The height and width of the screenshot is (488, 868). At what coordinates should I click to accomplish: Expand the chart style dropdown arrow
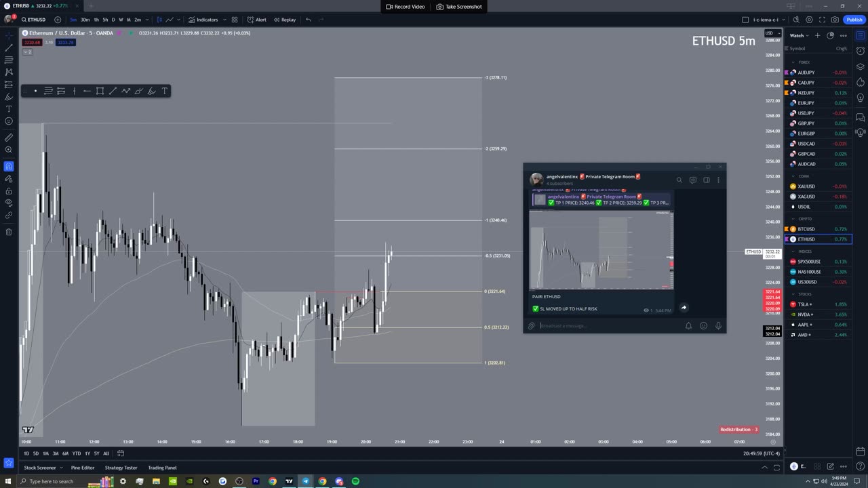click(179, 20)
